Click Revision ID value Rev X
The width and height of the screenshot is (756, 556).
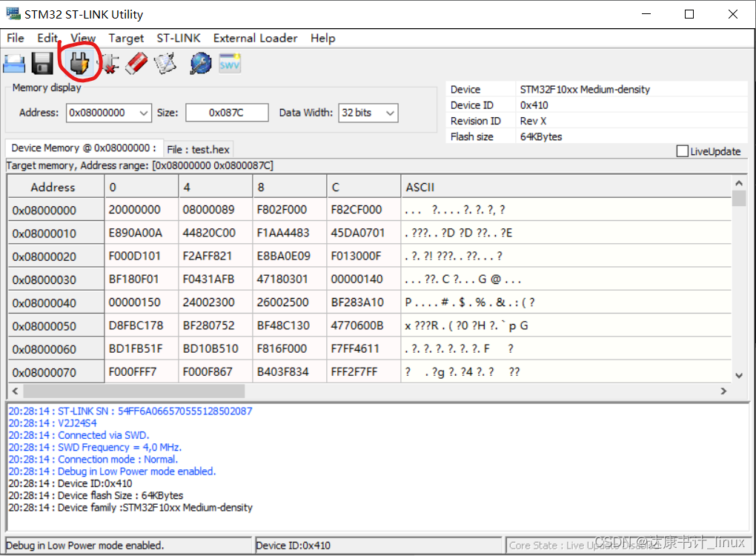[533, 121]
